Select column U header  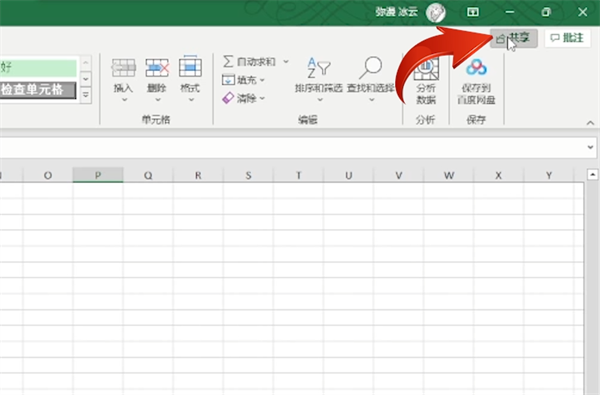349,175
